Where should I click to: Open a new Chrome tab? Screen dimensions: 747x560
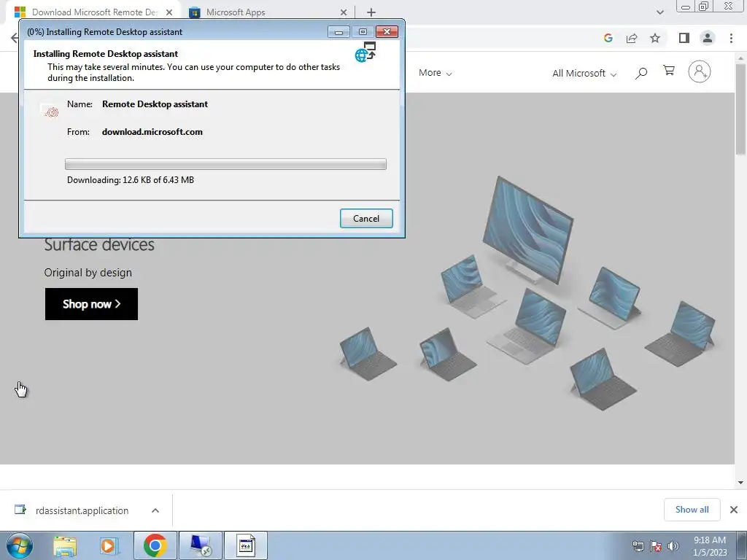371,12
